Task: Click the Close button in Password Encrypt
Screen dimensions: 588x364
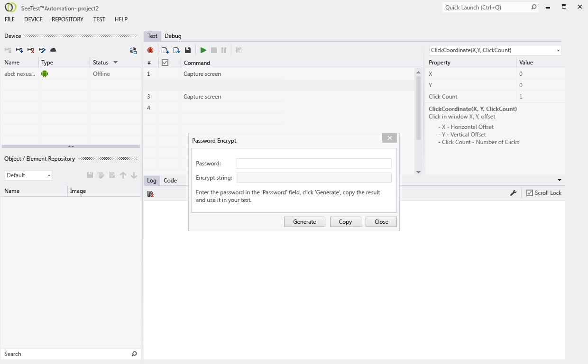Action: coord(381,222)
